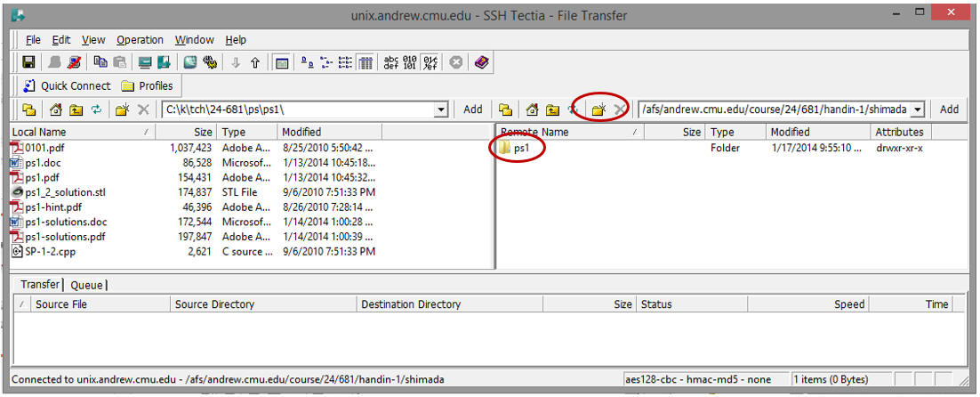Switch to the Queue tab
Screen dimensions: 980x397
click(x=86, y=285)
